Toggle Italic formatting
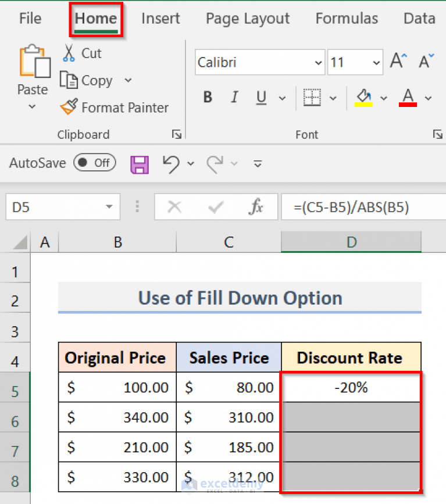Viewport: 446px width, 504px height. coord(234,97)
